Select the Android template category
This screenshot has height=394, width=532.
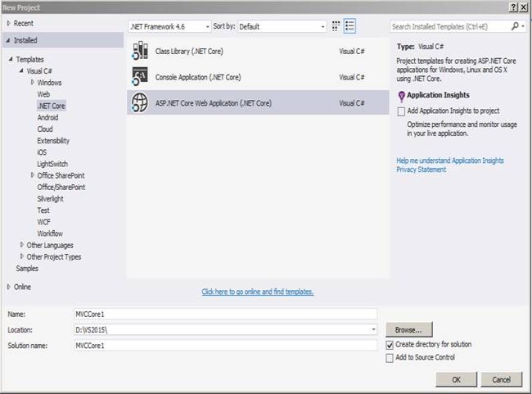pos(47,117)
